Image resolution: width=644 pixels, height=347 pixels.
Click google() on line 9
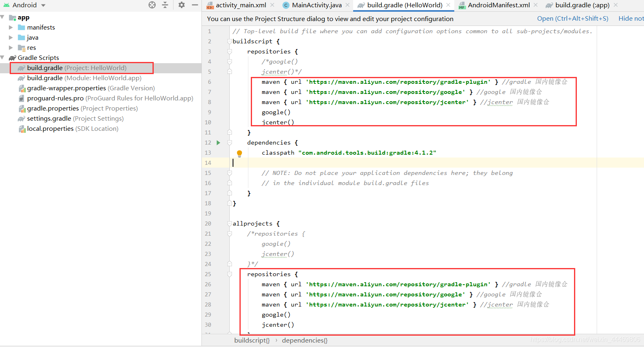(x=276, y=112)
